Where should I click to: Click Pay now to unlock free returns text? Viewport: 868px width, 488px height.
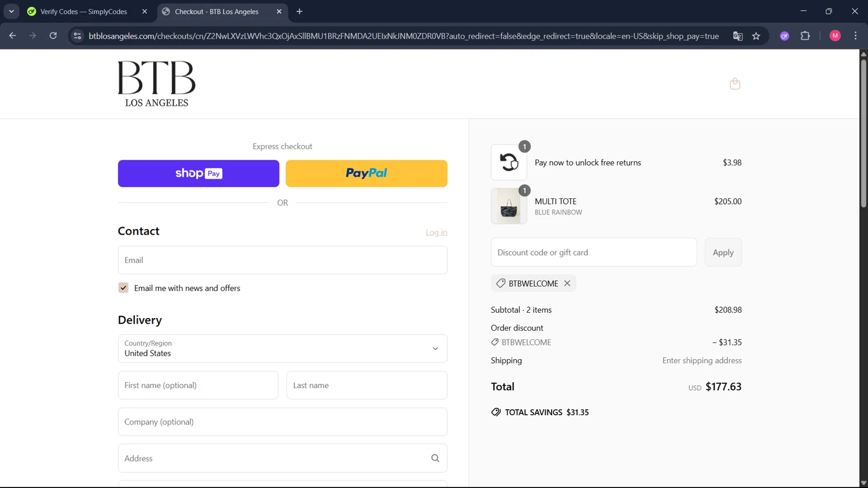click(x=588, y=162)
